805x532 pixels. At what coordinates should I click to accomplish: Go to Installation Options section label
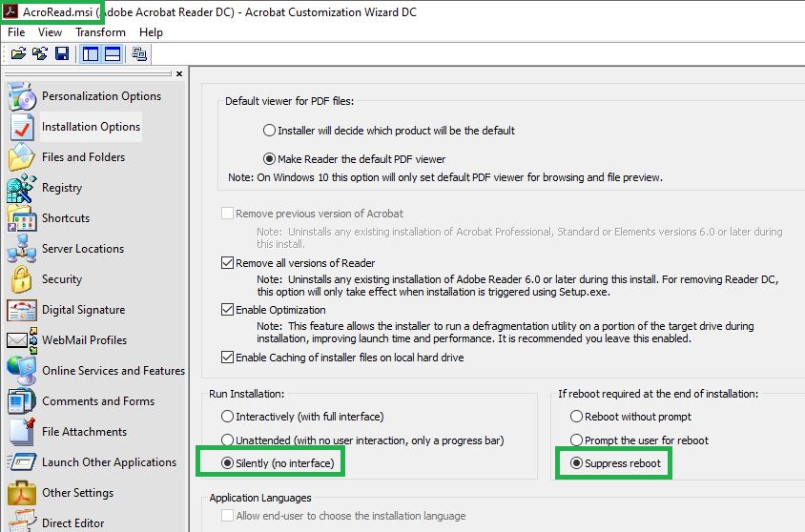(x=91, y=127)
